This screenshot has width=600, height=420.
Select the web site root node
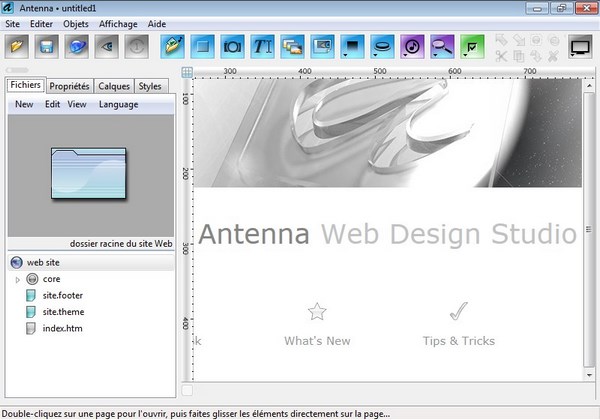pyautogui.click(x=91, y=262)
